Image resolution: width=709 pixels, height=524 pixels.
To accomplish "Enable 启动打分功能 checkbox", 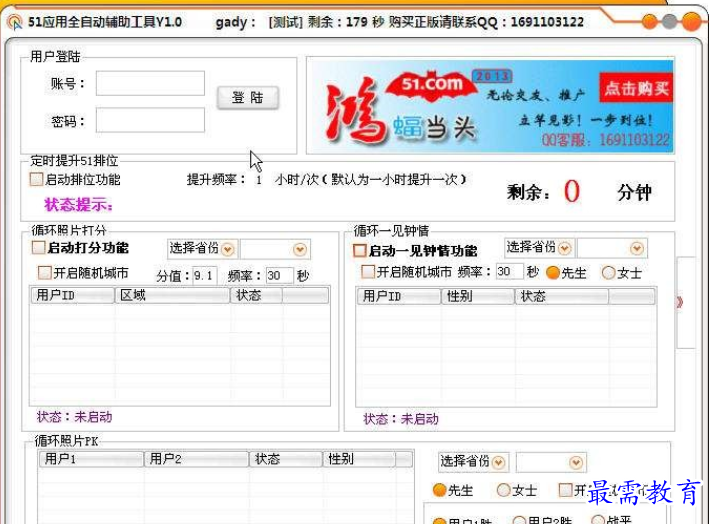I will pos(38,247).
